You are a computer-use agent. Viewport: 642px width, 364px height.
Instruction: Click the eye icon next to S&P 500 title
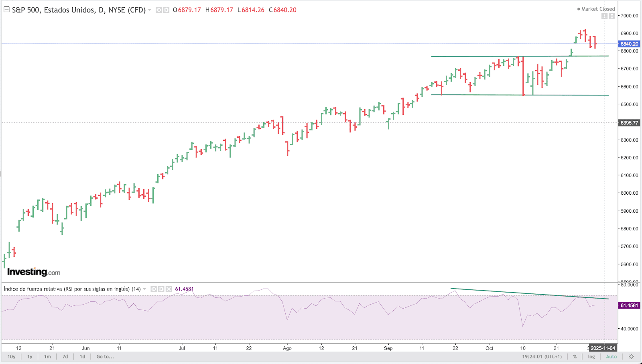pyautogui.click(x=158, y=10)
